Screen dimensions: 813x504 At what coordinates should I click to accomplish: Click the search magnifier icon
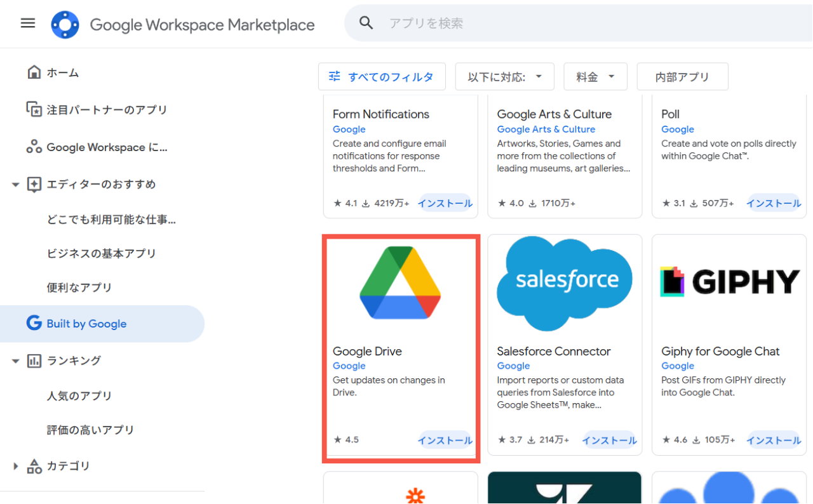366,23
